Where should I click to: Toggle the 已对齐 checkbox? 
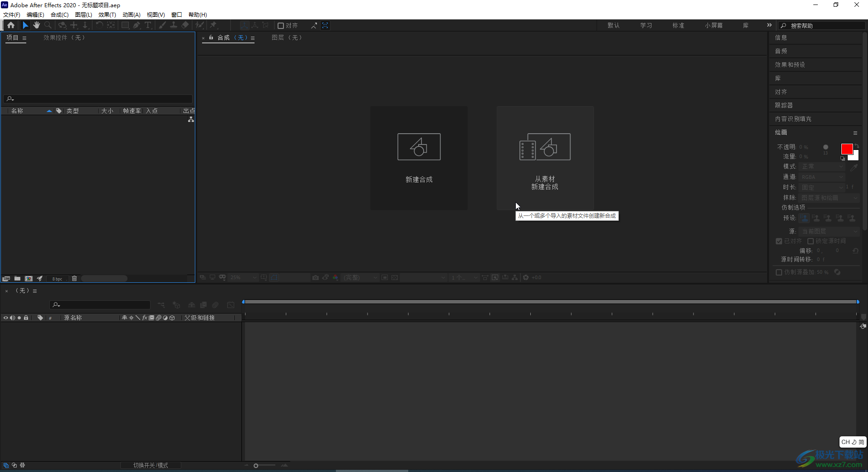point(779,241)
